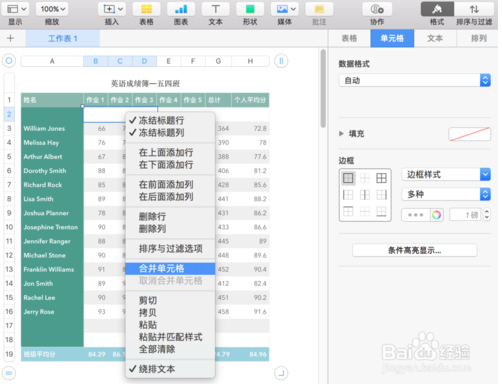502x384 pixels.
Task: Open the 显示 view options button
Action: point(15,9)
